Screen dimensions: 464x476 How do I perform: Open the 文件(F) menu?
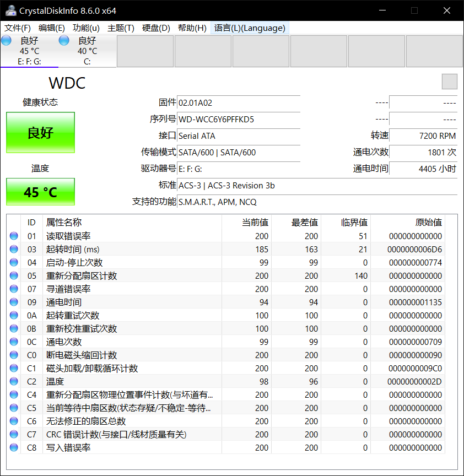point(18,28)
